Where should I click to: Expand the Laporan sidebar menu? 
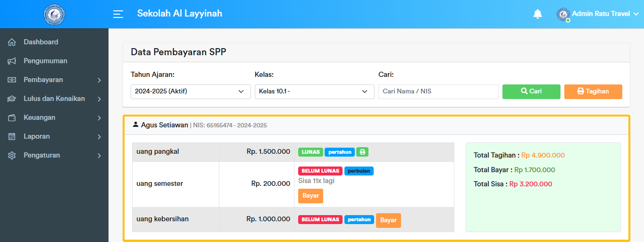54,136
